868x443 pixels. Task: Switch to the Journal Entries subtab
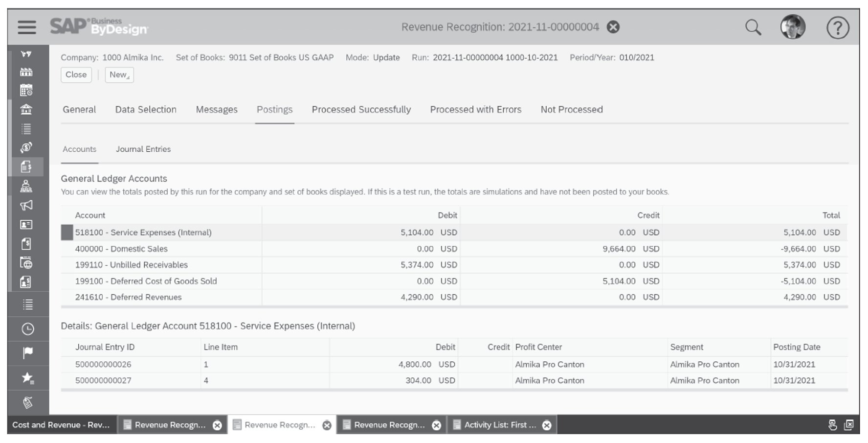[x=143, y=149]
